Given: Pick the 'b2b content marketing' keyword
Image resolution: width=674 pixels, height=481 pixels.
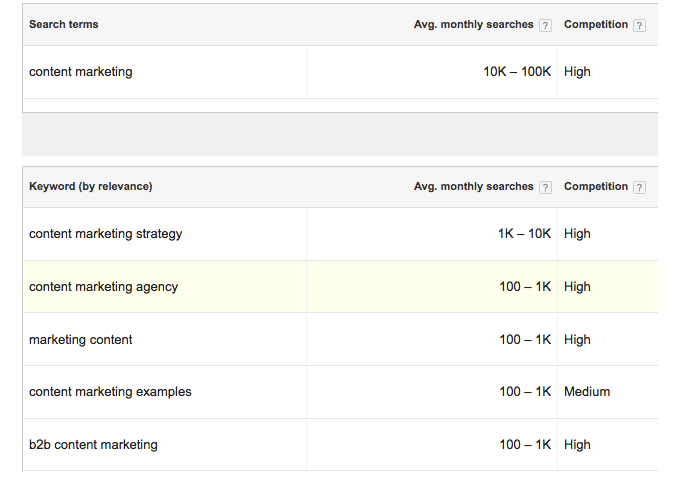Looking at the screenshot, I should (x=94, y=445).
